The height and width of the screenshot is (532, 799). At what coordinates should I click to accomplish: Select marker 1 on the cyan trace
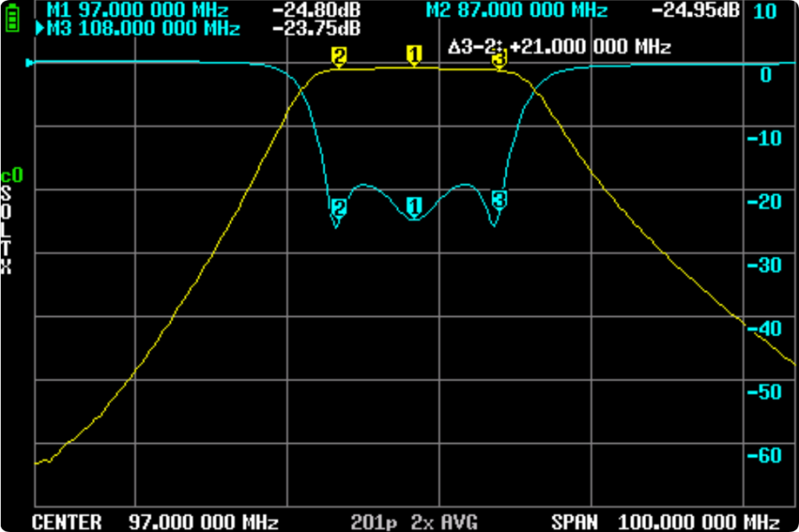pos(414,207)
